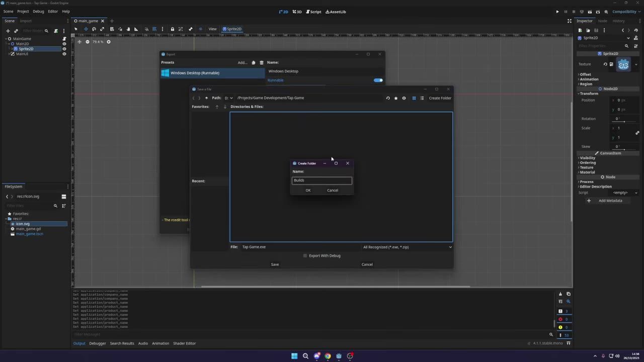Click Add... preset button
Image resolution: width=644 pixels, height=362 pixels.
click(243, 62)
